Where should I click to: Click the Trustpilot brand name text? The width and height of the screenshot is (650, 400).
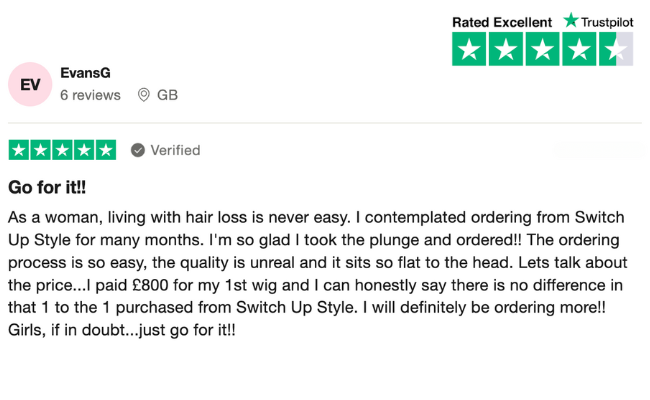point(608,21)
